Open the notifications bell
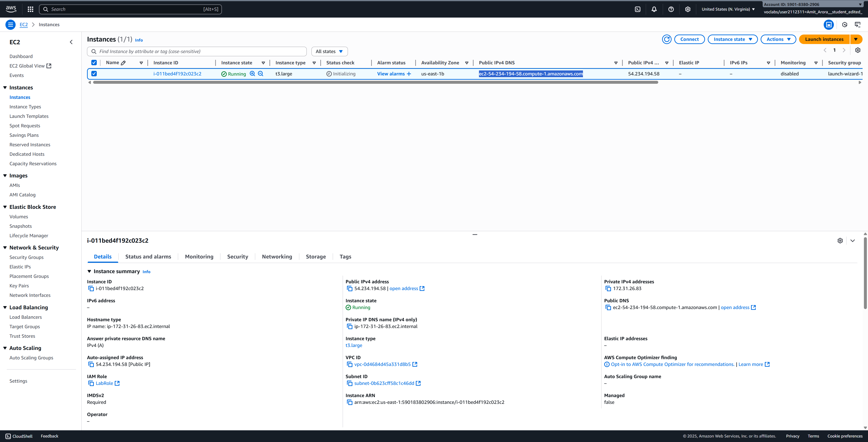 654,9
